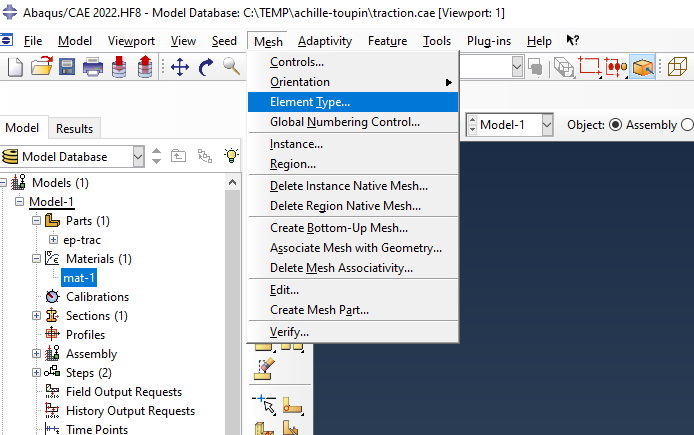Expand the ep-trac part node
Image resolution: width=694 pixels, height=435 pixels.
(53, 240)
